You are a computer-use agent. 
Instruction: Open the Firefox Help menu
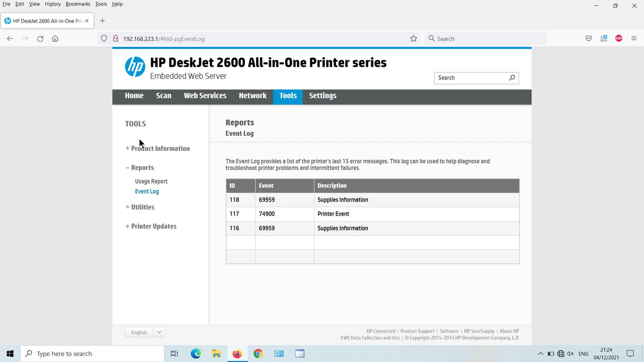(x=117, y=4)
